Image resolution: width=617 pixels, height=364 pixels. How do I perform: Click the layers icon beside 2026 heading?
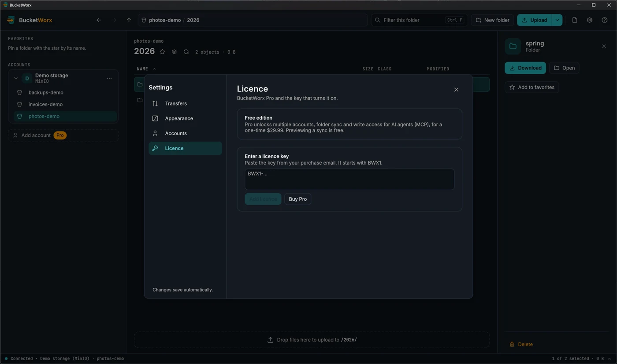point(174,51)
